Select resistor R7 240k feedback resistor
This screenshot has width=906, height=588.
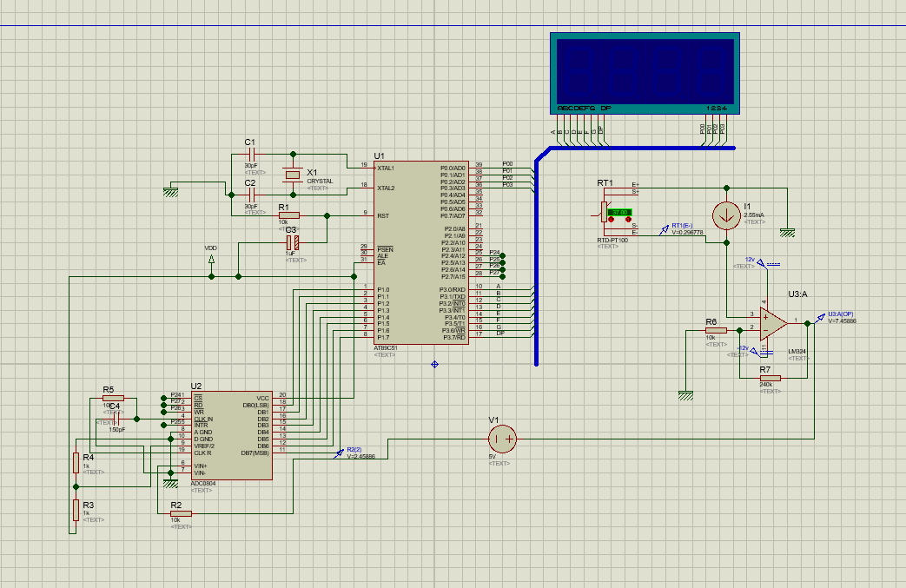click(x=770, y=378)
